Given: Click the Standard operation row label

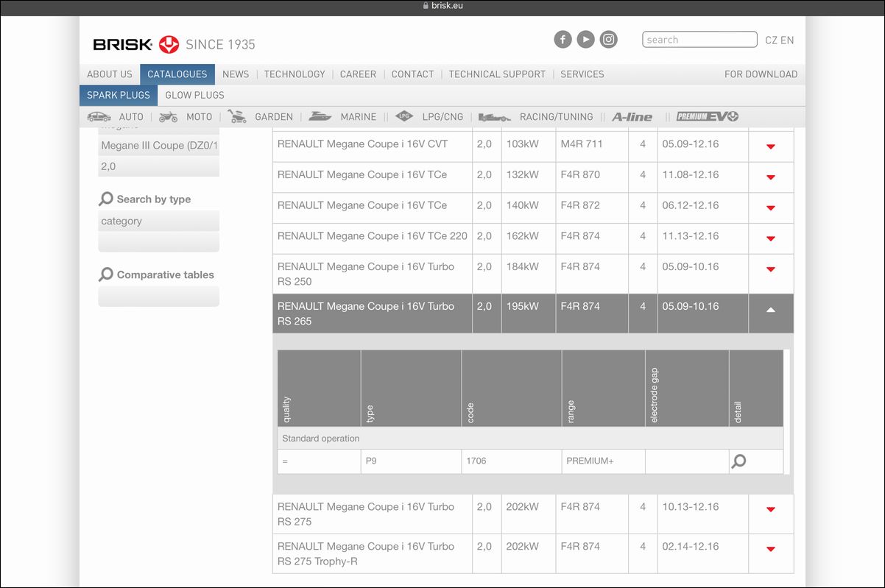Looking at the screenshot, I should click(321, 439).
